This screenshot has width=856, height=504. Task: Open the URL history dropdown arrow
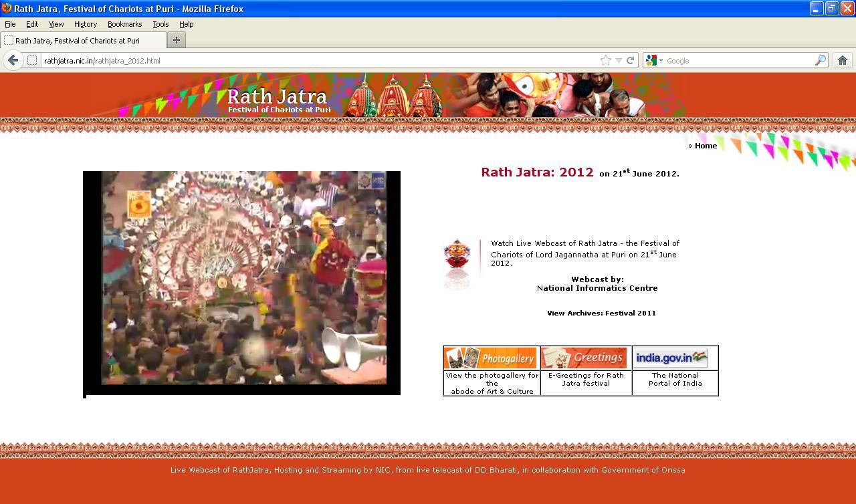pos(619,60)
